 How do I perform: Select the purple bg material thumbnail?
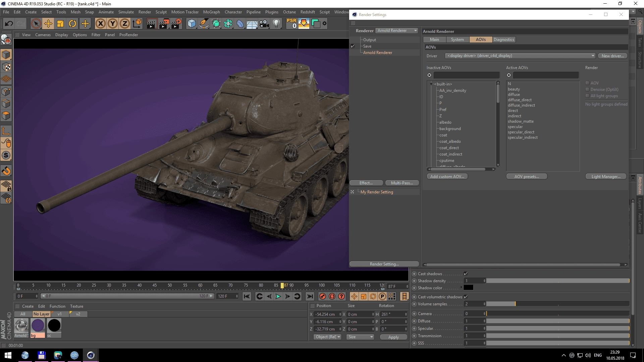(x=38, y=325)
